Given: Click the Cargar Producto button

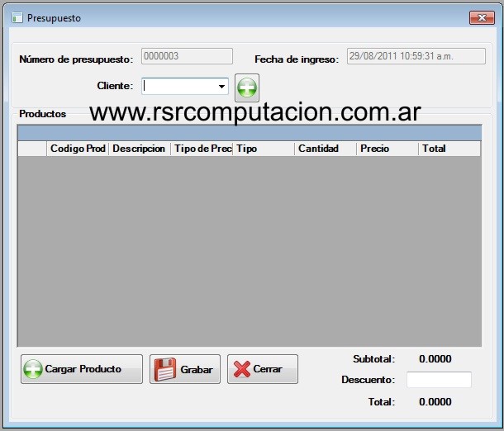Looking at the screenshot, I should coord(82,369).
